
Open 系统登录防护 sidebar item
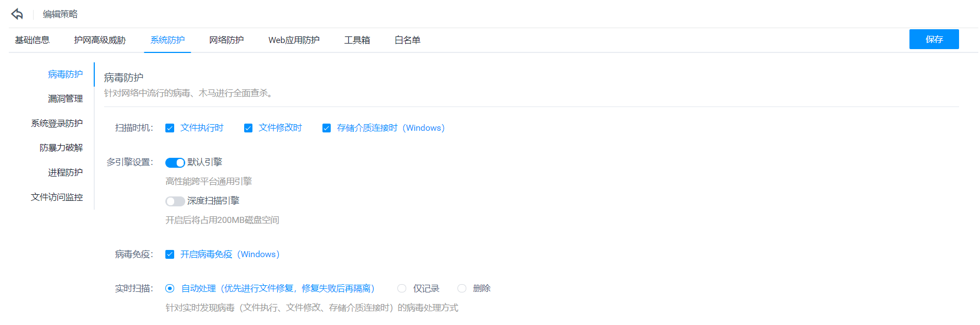[57, 123]
